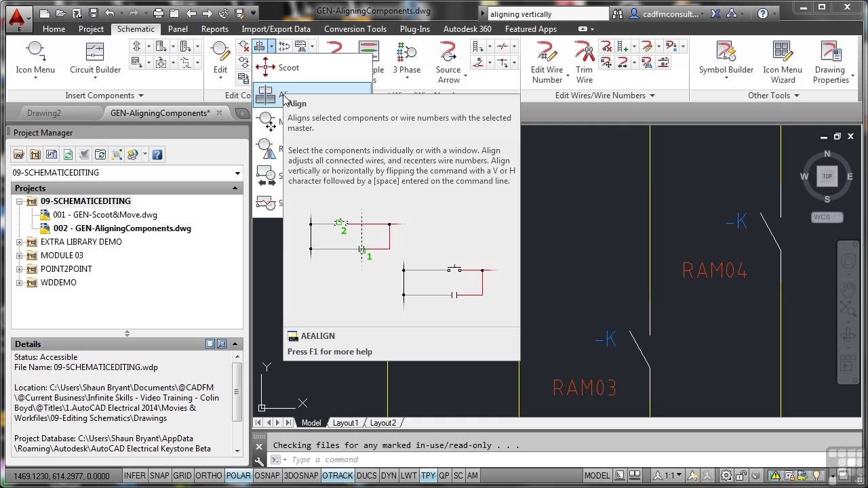Click the command line input field
The width and height of the screenshot is (868, 488).
pyautogui.click(x=434, y=460)
